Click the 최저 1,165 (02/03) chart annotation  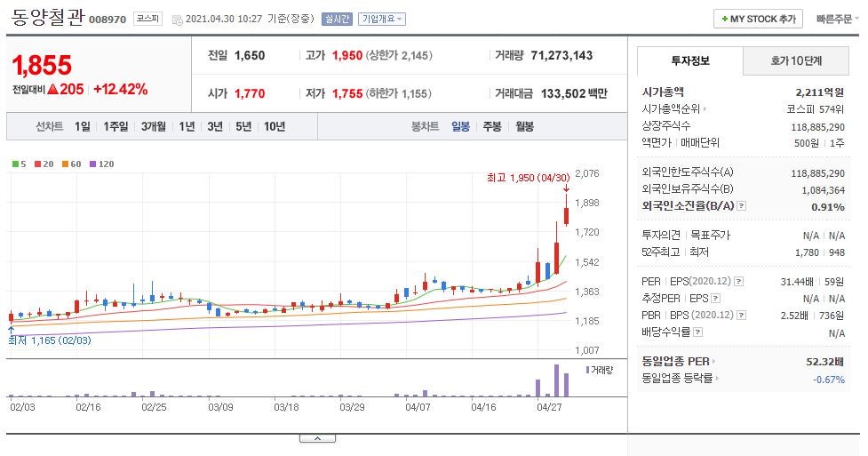[50, 340]
